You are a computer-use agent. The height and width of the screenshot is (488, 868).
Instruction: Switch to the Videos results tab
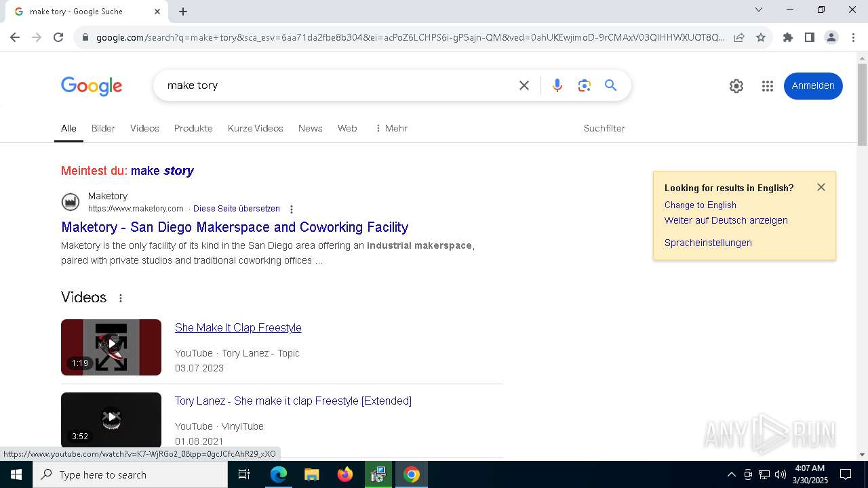[x=144, y=128]
